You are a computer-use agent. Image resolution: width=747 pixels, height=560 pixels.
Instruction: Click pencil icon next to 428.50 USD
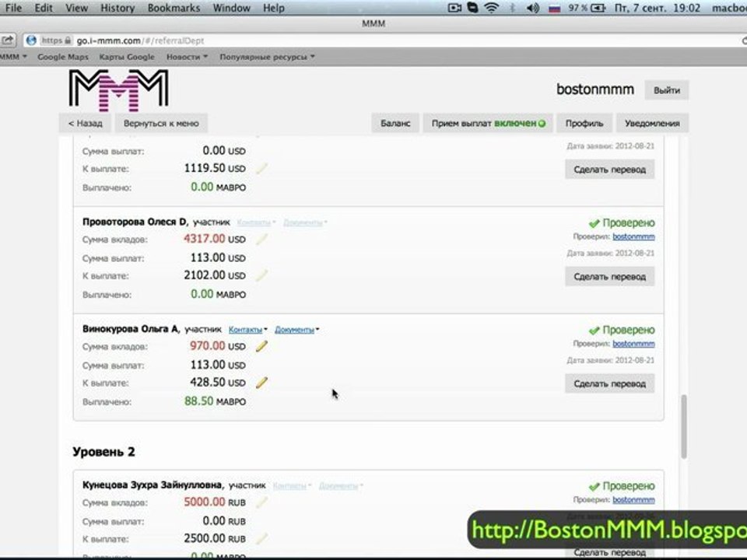click(261, 383)
